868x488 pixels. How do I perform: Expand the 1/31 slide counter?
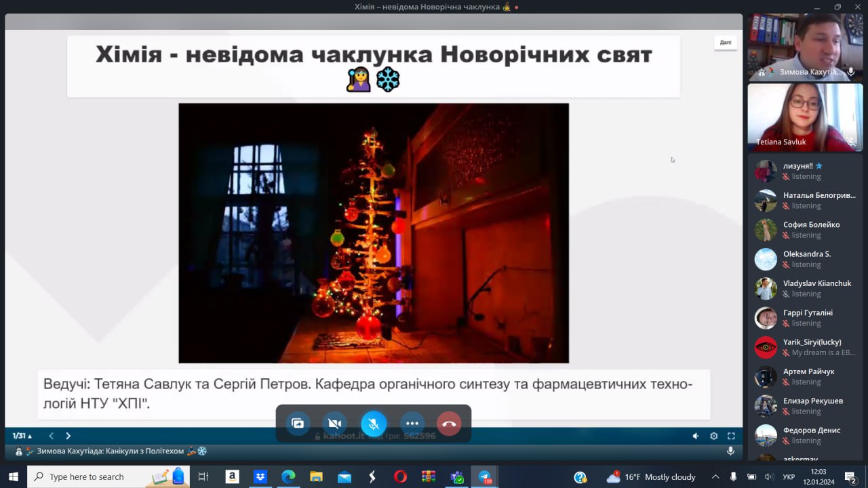[22, 436]
